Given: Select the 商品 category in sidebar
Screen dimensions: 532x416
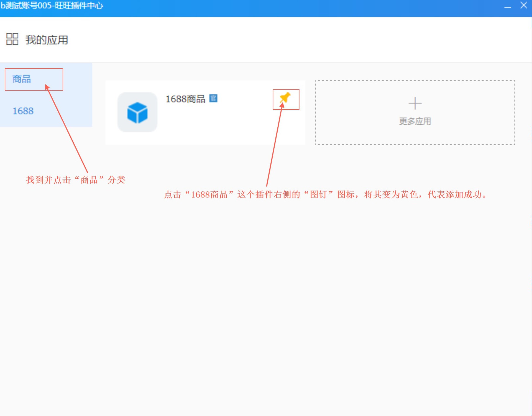Looking at the screenshot, I should click(22, 79).
